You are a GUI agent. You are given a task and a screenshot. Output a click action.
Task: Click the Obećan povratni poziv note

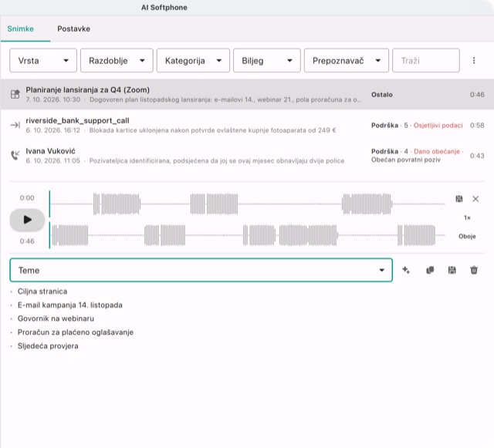tap(406, 160)
